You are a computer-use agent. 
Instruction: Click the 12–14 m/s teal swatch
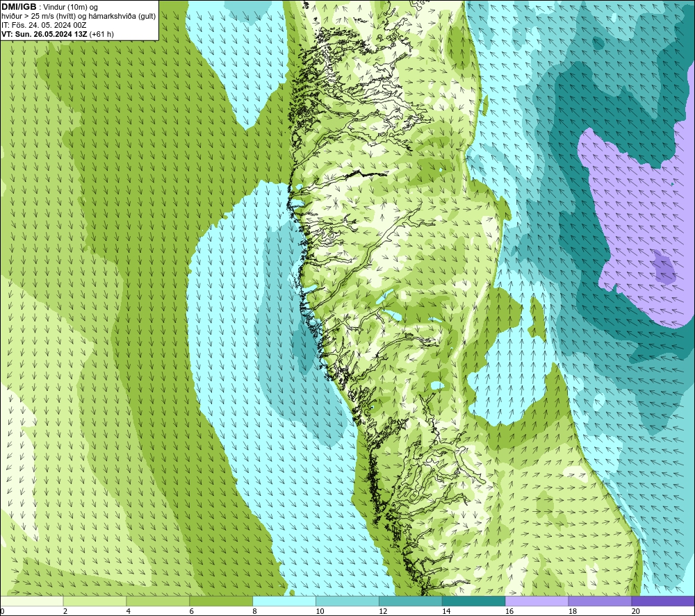pyautogui.click(x=411, y=601)
